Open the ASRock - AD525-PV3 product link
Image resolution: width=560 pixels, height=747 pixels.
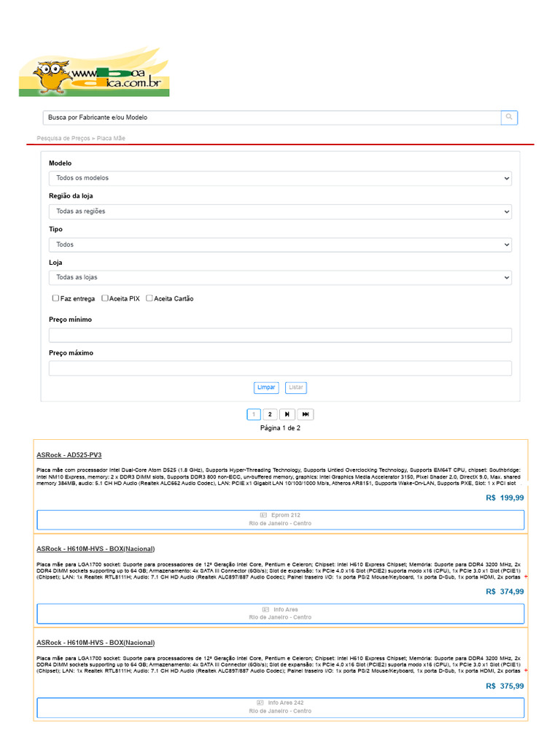pos(69,455)
